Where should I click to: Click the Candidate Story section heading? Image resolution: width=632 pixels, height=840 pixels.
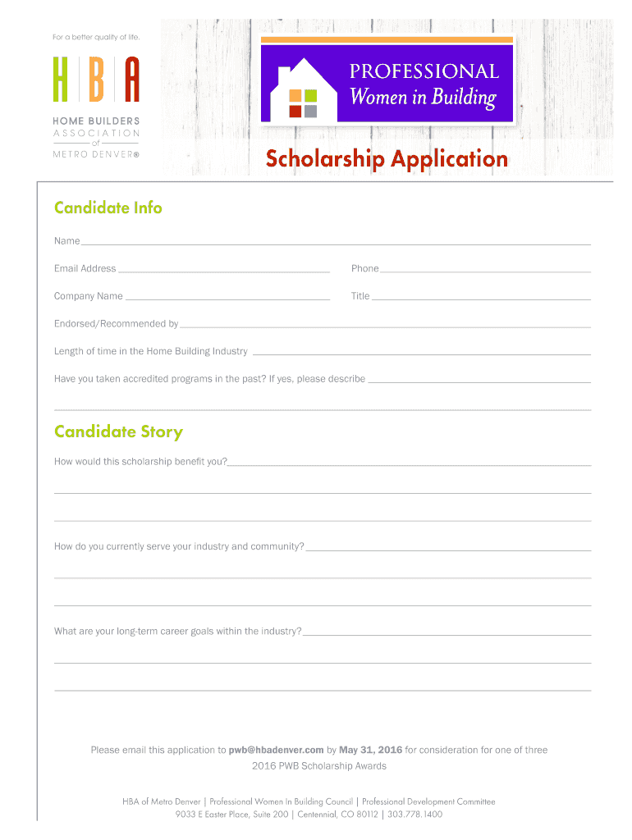point(118,431)
